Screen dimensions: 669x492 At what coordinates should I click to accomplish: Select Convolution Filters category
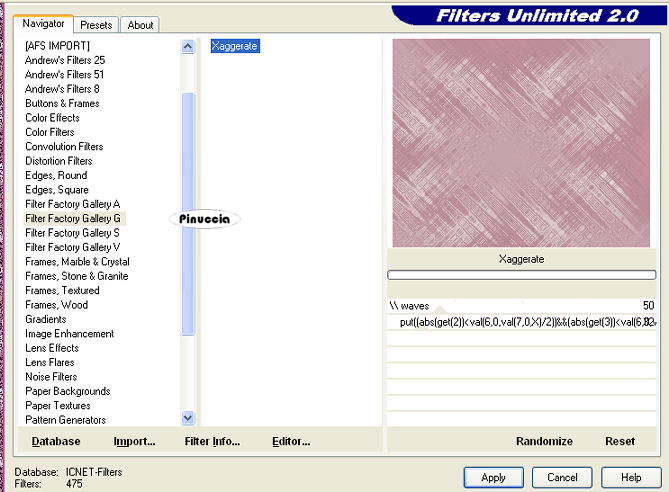[64, 146]
